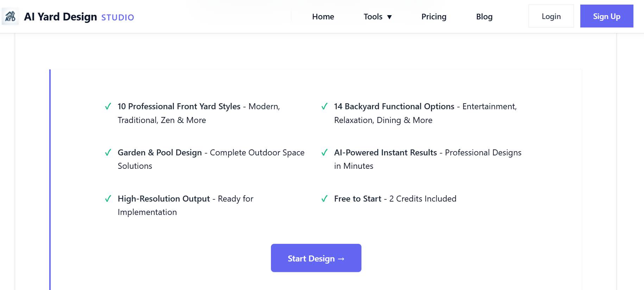The width and height of the screenshot is (644, 290).
Task: Click checkmark next to AI-Powered Instant Results
Action: click(324, 153)
